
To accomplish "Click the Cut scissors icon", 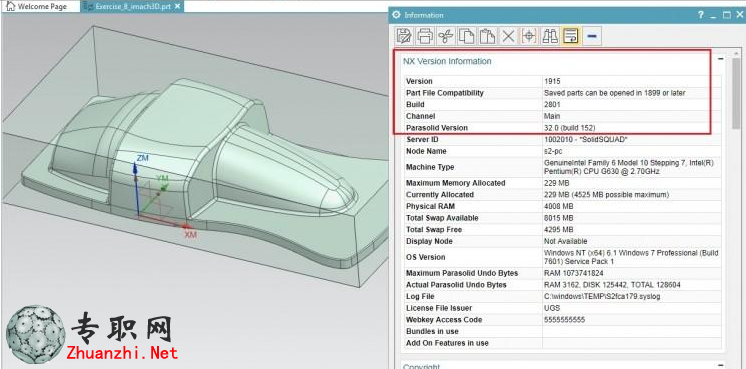I will click(x=445, y=36).
